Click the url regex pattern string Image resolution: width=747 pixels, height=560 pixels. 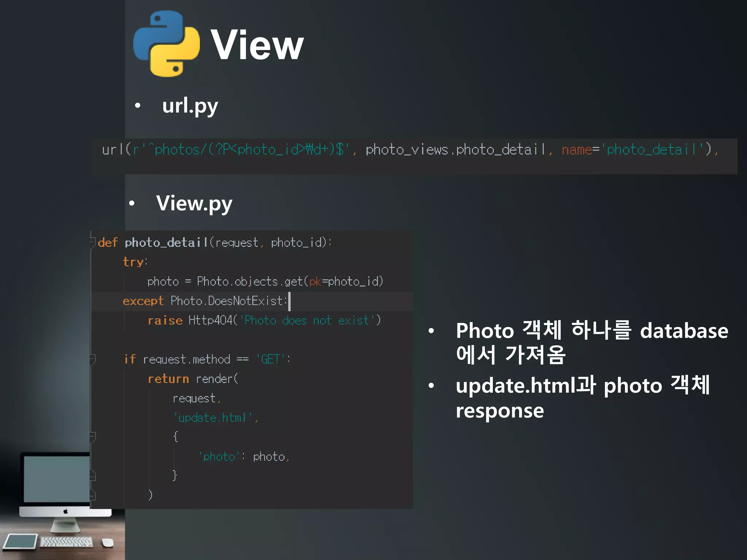coord(241,150)
